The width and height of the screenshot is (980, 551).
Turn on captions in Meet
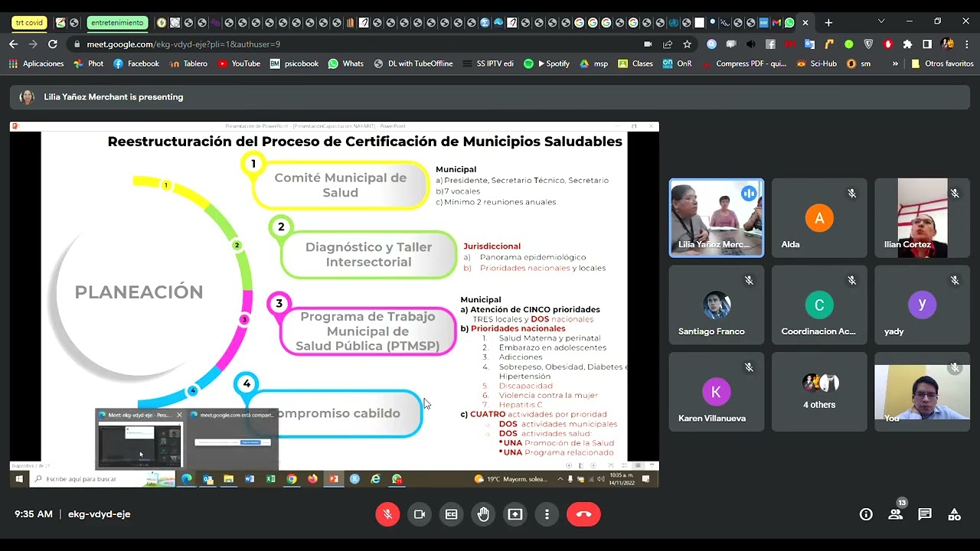click(452, 514)
